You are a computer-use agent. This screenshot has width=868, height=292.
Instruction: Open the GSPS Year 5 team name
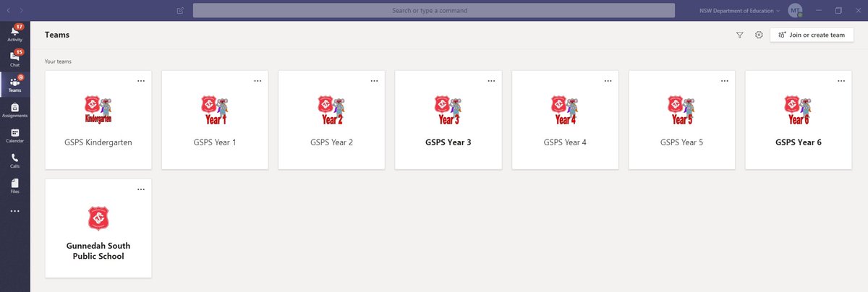(x=682, y=142)
